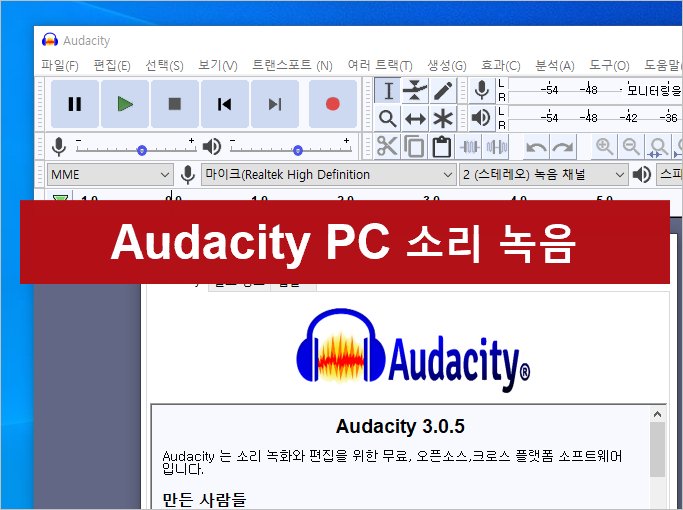Image resolution: width=683 pixels, height=510 pixels.
Task: Start recording with the red Record button
Action: click(333, 104)
